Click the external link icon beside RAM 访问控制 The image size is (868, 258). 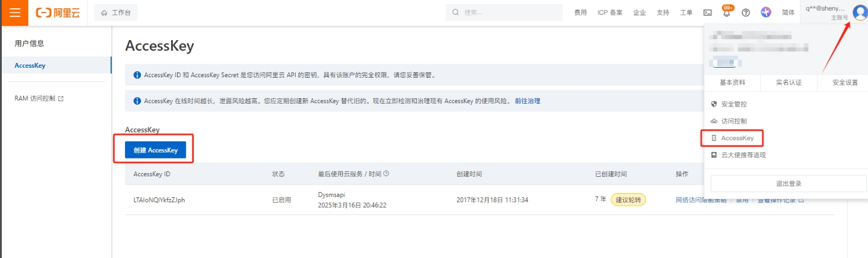[x=61, y=98]
